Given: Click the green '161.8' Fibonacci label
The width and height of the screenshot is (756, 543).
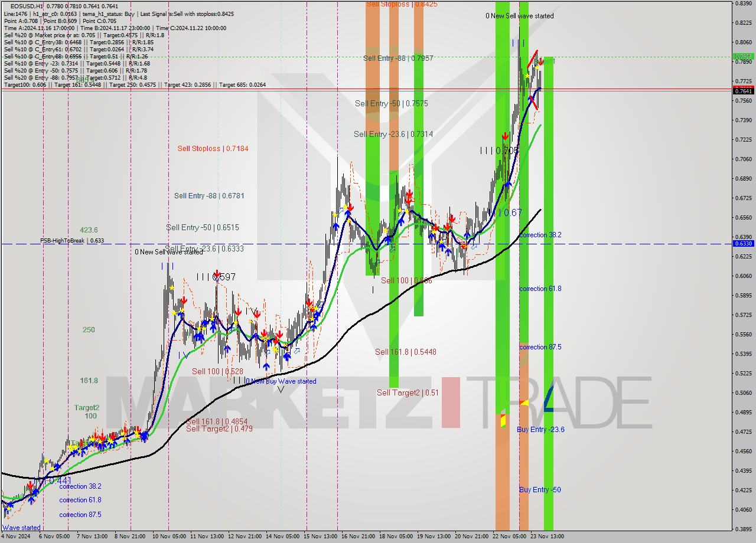Looking at the screenshot, I should (x=89, y=381).
